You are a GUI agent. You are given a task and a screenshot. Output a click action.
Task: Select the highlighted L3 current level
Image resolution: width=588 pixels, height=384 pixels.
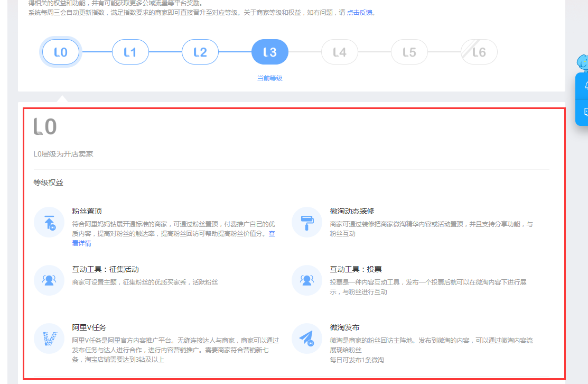[x=269, y=52]
